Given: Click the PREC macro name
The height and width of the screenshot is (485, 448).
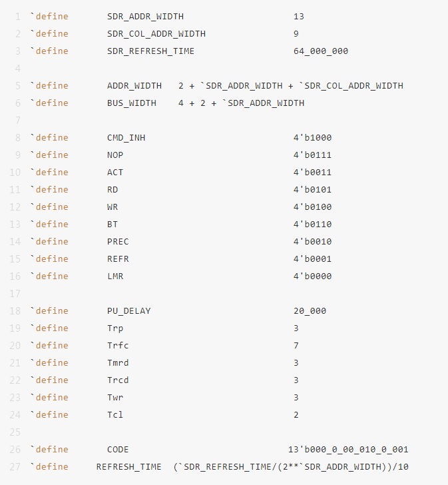Looking at the screenshot, I should pos(118,242).
